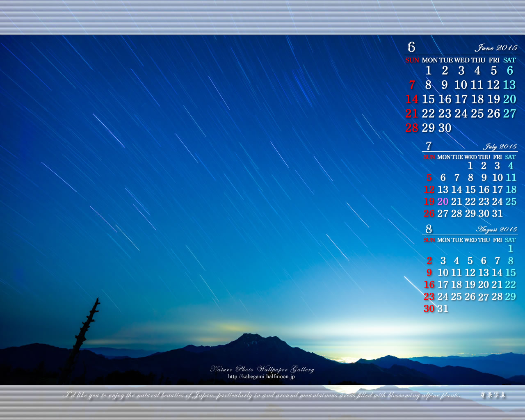Select July 31 in the July calendar

pos(498,213)
